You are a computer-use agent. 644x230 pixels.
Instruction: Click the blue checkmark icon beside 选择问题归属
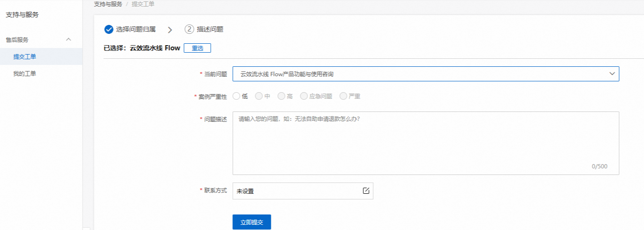click(x=109, y=29)
